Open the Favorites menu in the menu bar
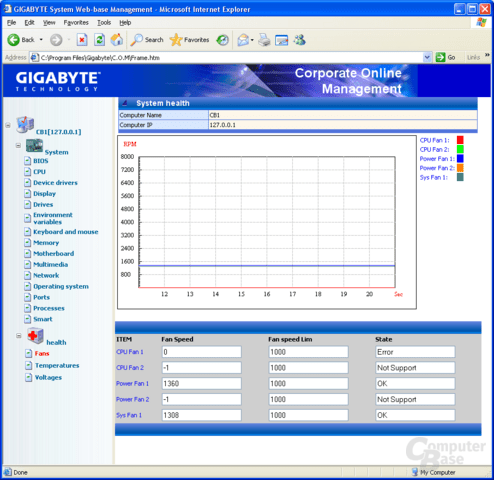Image resolution: width=494 pixels, height=480 pixels. tap(76, 23)
